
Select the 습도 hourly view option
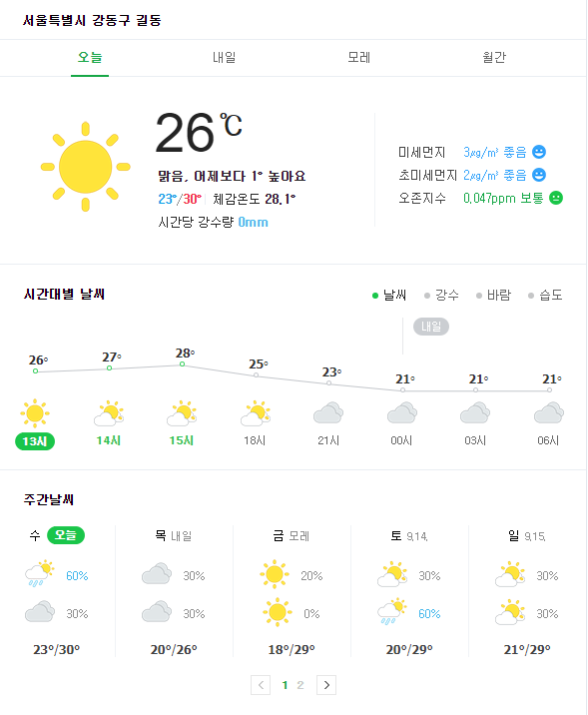[x=545, y=295]
